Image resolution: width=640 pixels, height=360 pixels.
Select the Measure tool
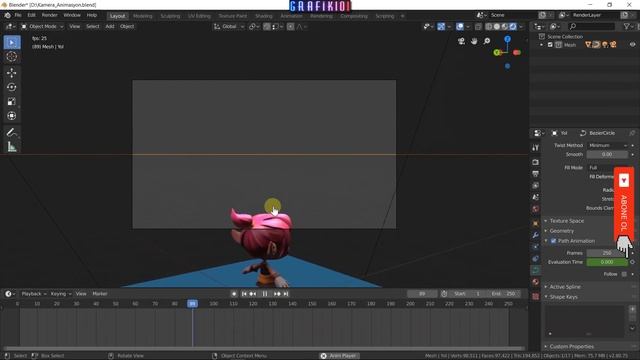12,147
